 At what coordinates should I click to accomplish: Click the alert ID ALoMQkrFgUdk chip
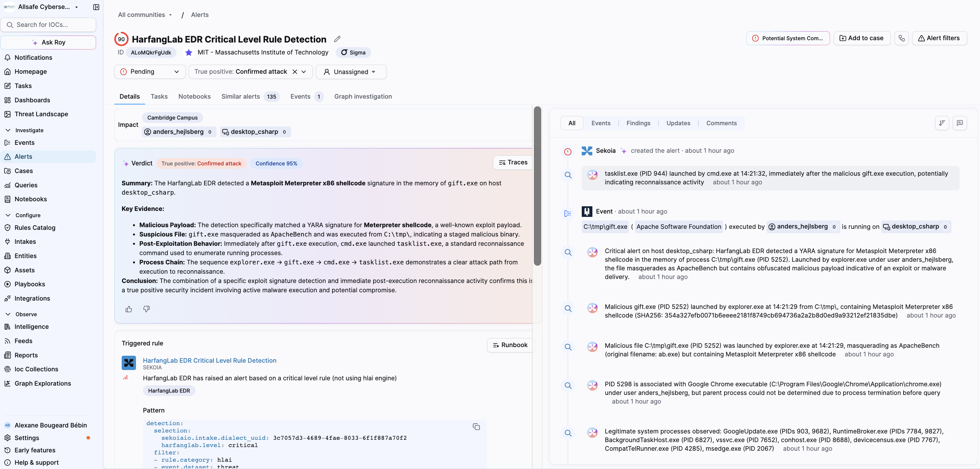click(151, 52)
